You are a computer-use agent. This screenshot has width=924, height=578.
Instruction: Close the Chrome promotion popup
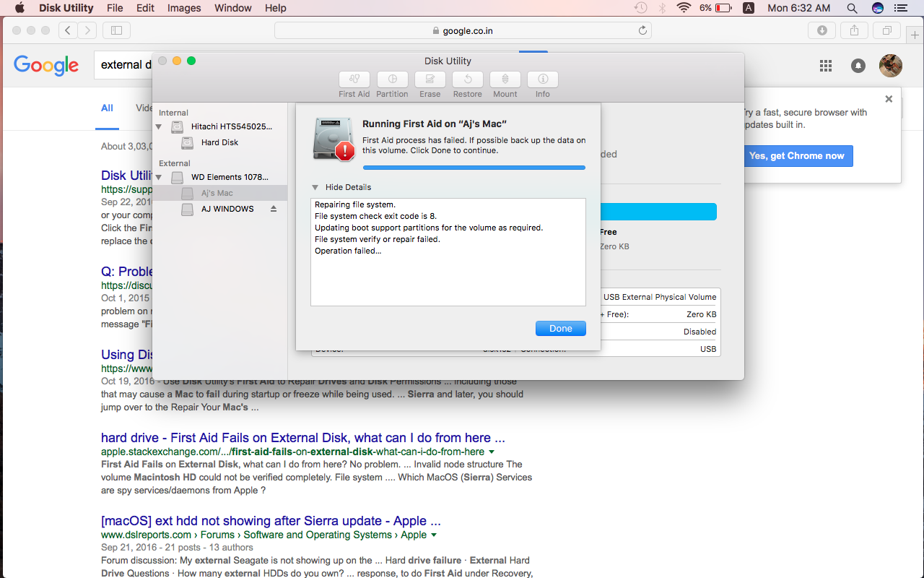889,99
